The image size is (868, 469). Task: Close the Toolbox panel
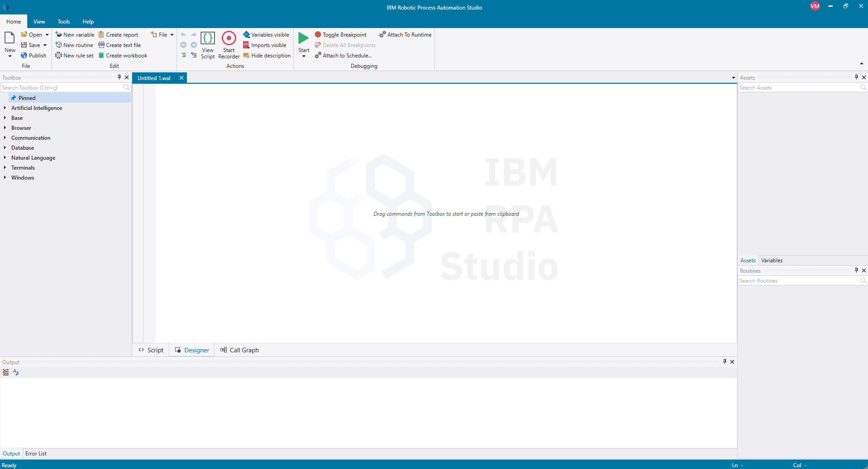(x=127, y=77)
